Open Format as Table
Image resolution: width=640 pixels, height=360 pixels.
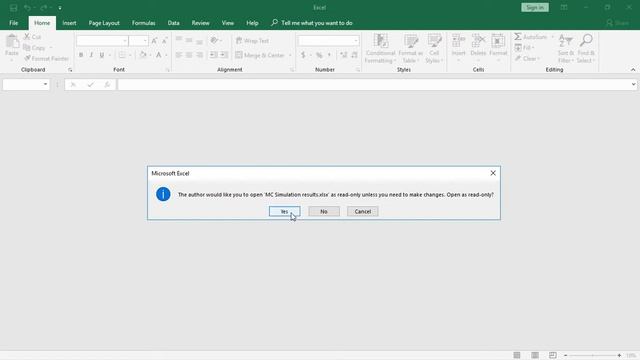click(410, 49)
